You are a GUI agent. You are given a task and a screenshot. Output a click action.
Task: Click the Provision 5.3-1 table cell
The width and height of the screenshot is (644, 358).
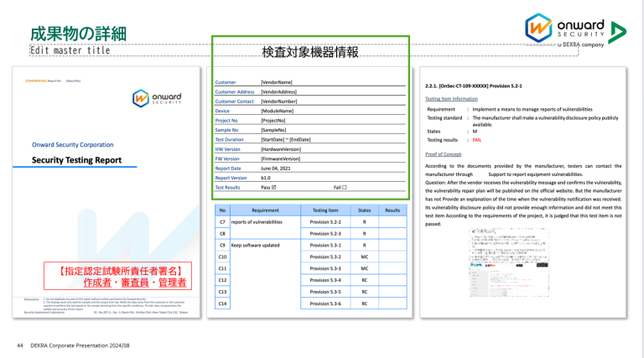click(325, 246)
